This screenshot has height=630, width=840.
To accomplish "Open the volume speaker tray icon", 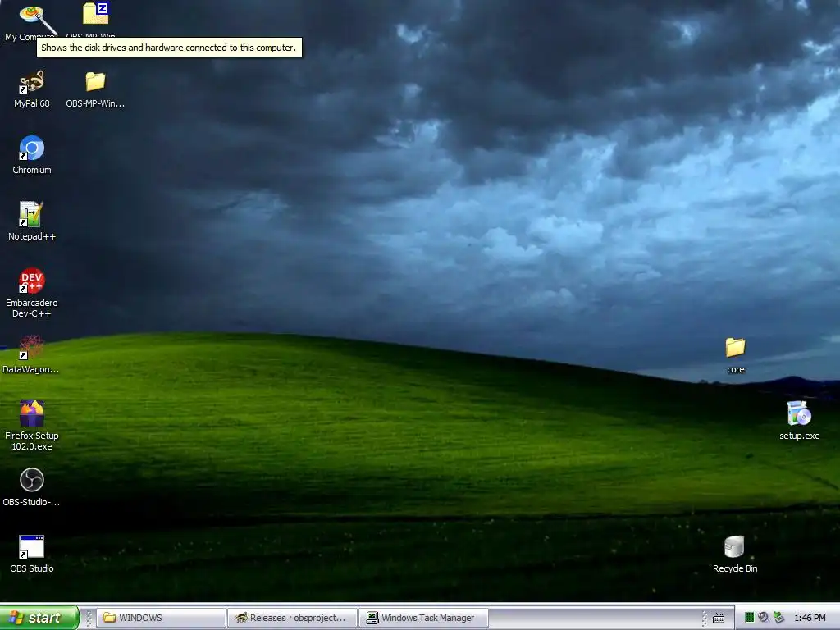I will point(764,618).
